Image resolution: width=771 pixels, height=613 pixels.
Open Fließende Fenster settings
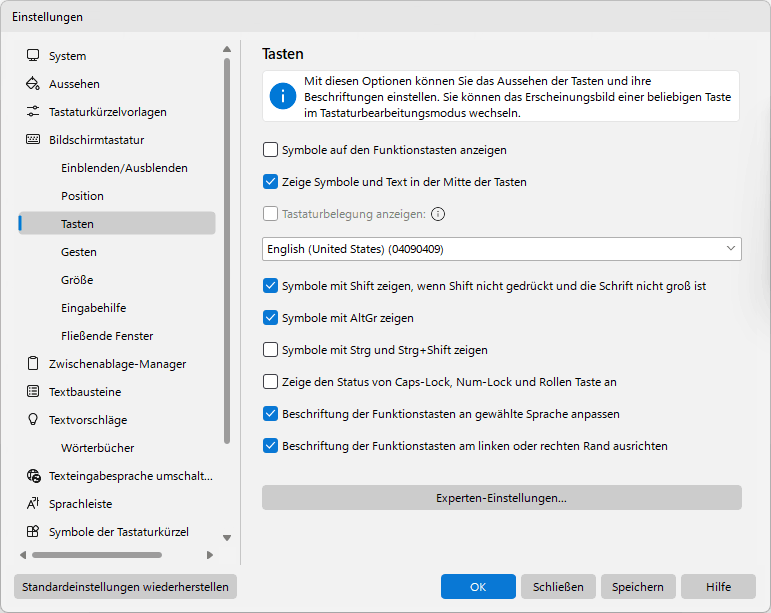pyautogui.click(x=117, y=336)
